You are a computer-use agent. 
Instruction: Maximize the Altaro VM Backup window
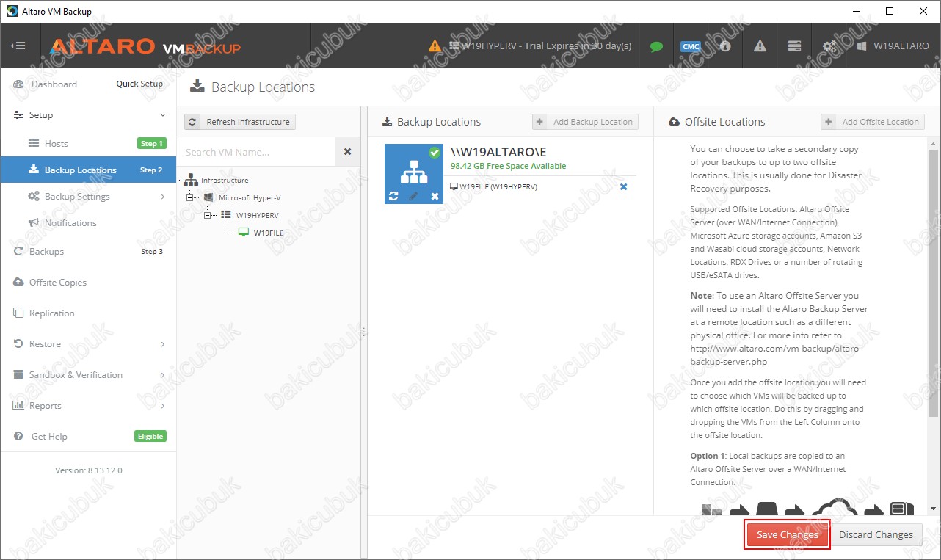(889, 11)
